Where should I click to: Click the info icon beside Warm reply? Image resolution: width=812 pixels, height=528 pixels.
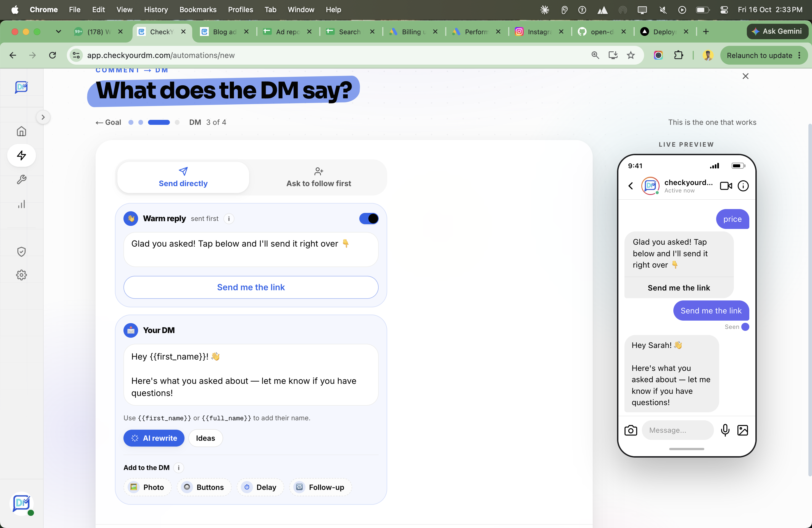pos(229,219)
